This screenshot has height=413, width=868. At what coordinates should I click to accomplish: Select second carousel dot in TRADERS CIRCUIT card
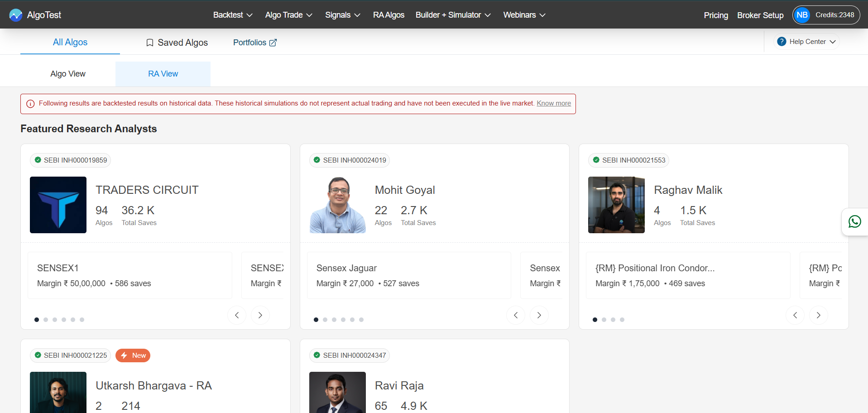(x=46, y=320)
